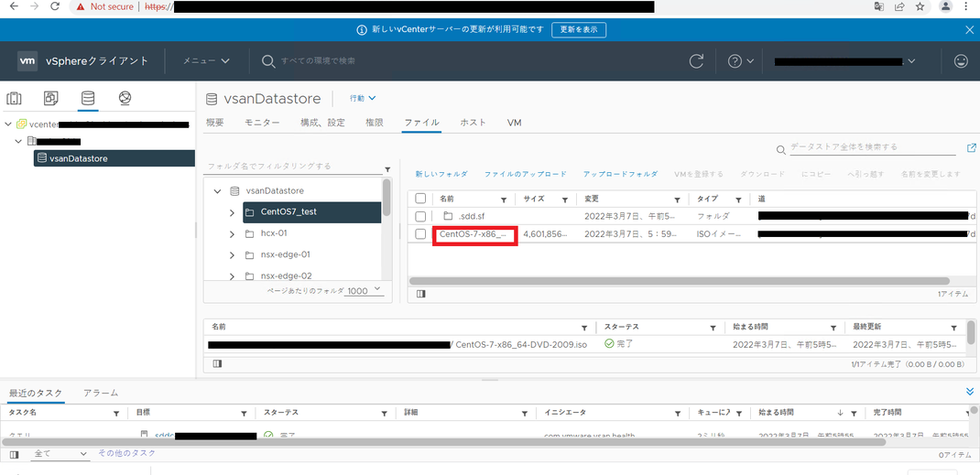Toggle select-all checkbox in file list header
Image resolution: width=980 pixels, height=475 pixels.
click(420, 199)
